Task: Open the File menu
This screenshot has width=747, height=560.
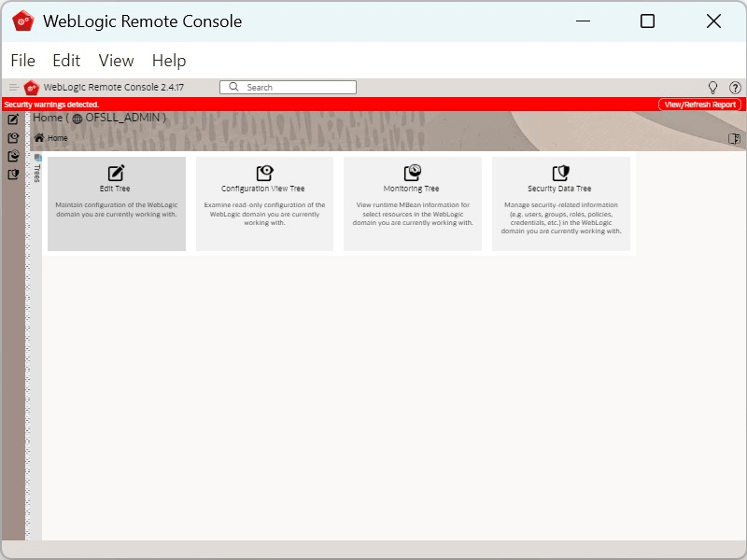Action: pyautogui.click(x=22, y=61)
